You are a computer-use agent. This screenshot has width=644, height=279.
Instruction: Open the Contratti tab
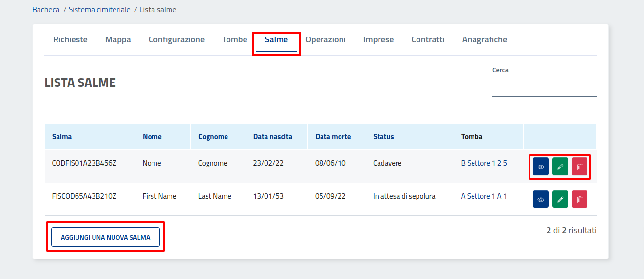pyautogui.click(x=428, y=40)
